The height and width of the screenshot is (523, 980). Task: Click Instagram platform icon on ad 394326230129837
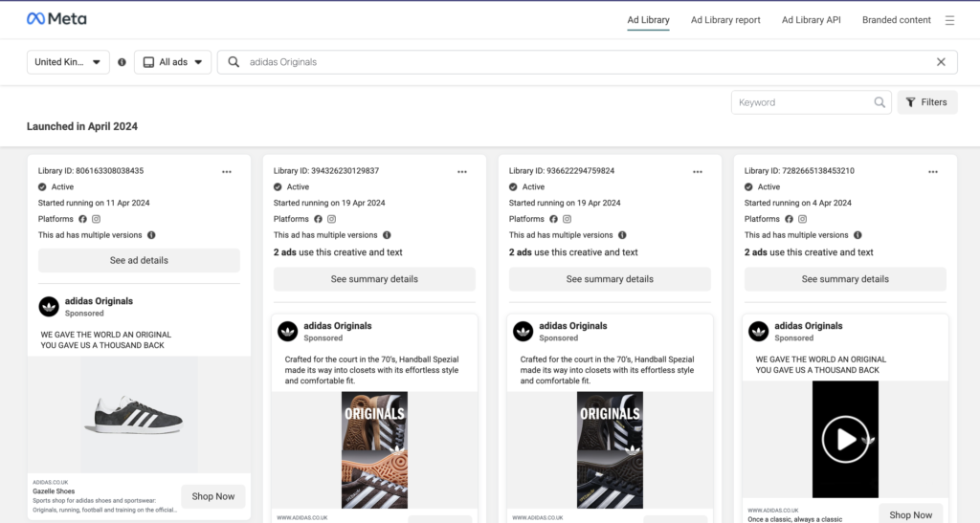point(332,219)
